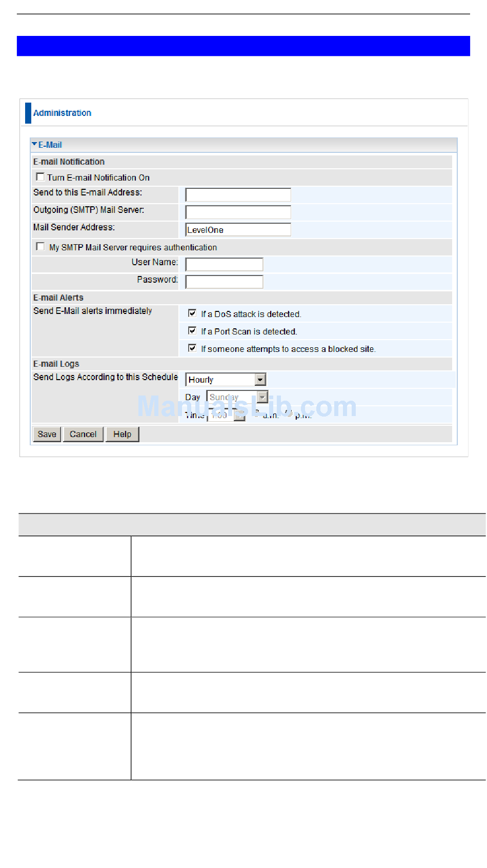Click the Password input box
This screenshot has height=868, width=487.
click(x=224, y=282)
